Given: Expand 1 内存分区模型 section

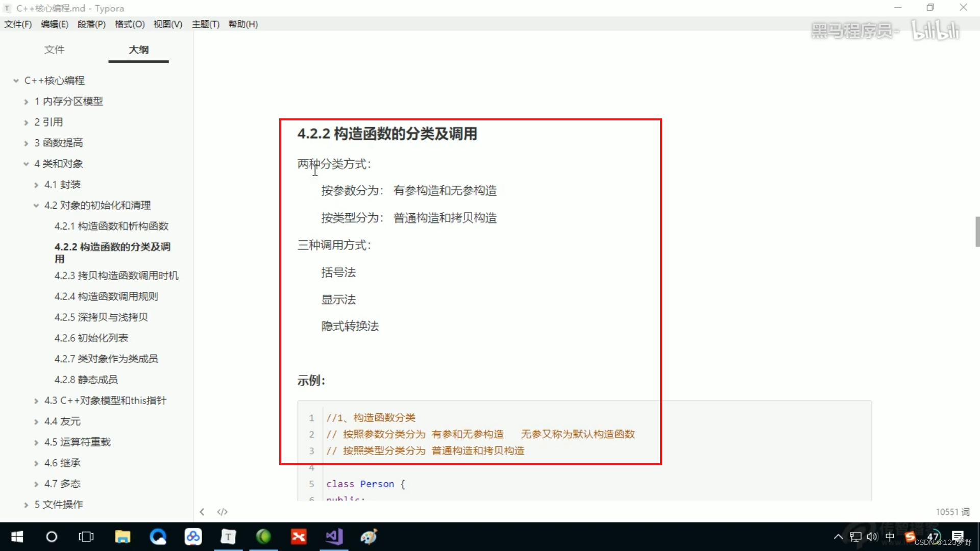Looking at the screenshot, I should [26, 102].
